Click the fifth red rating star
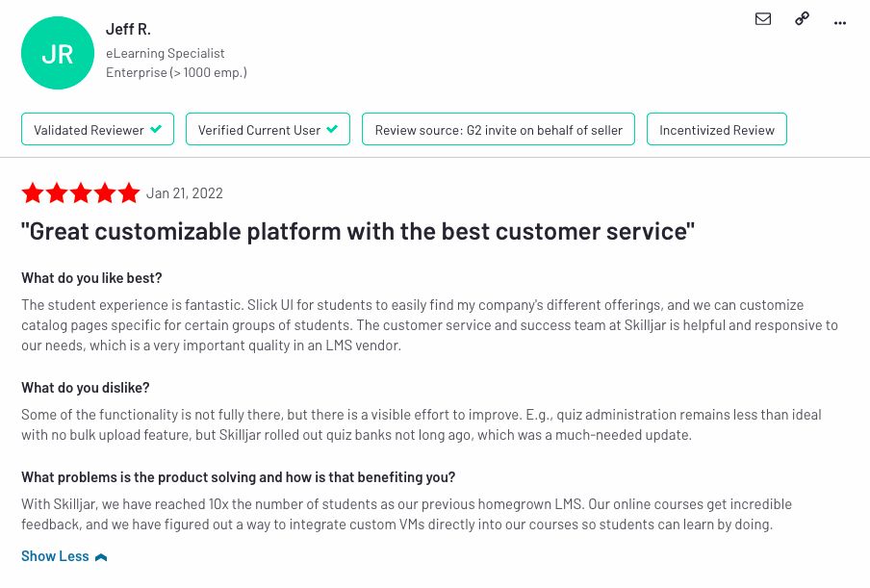 (x=129, y=193)
